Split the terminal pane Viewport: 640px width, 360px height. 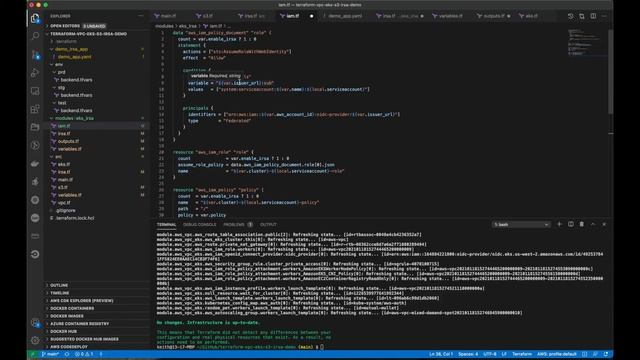click(x=571, y=224)
